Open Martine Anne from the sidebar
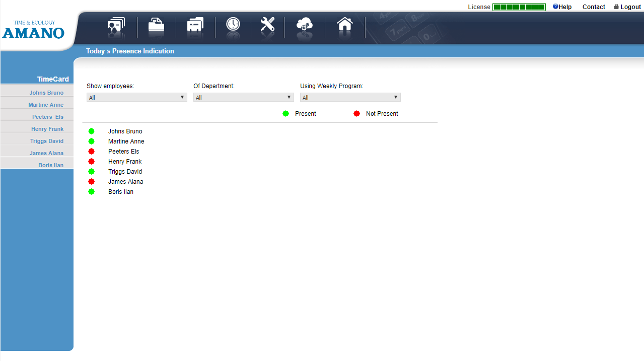Image resolution: width=644 pixels, height=361 pixels. pos(46,104)
